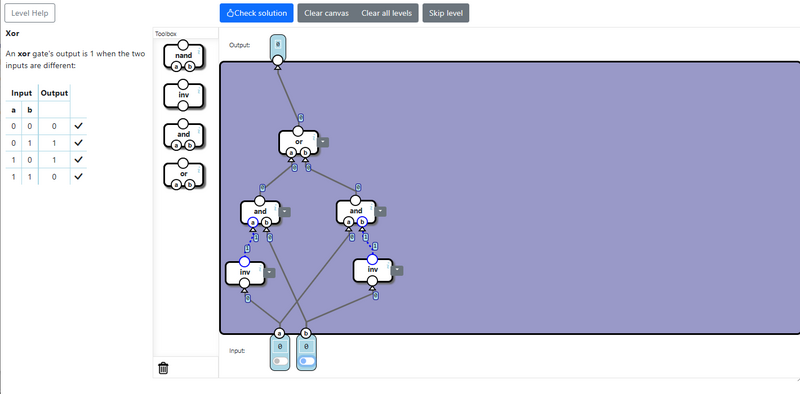Click the or gate on the canvas
The image size is (800, 394).
tap(298, 142)
